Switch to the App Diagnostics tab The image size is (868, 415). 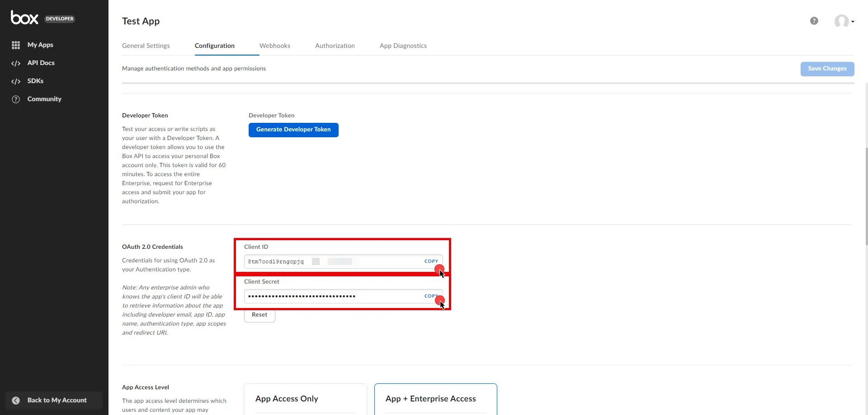403,46
